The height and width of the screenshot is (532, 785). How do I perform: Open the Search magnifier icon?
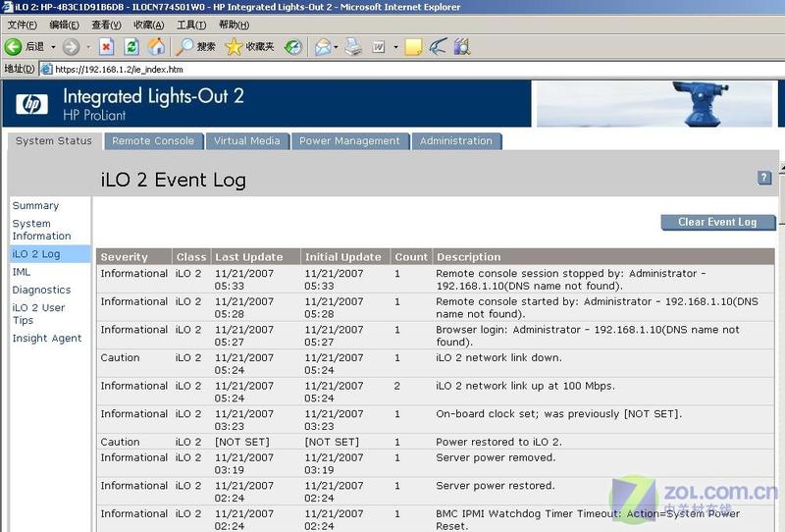pyautogui.click(x=184, y=47)
